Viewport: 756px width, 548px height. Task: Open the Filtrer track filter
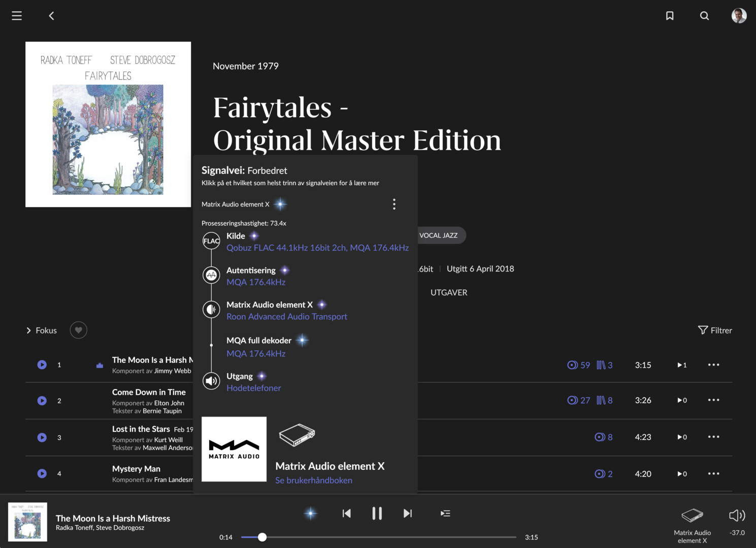(715, 330)
